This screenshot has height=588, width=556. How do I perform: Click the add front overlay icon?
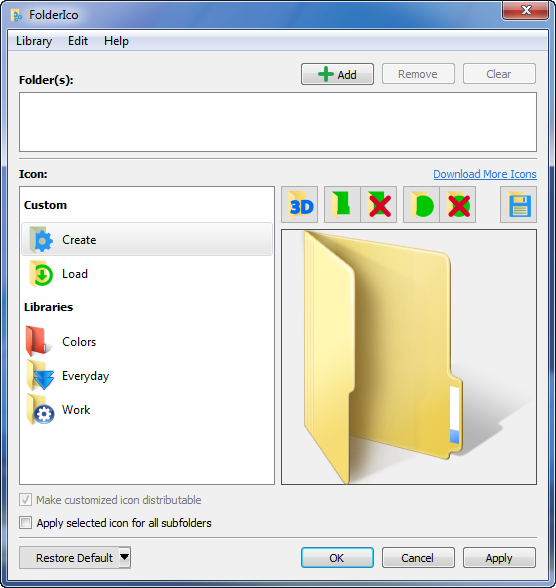[x=342, y=205]
